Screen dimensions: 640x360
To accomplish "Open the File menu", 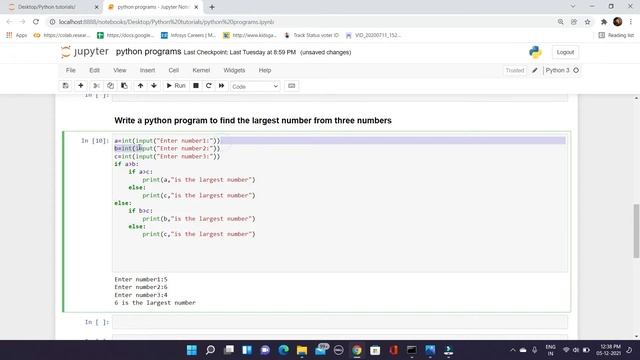I will (71, 70).
